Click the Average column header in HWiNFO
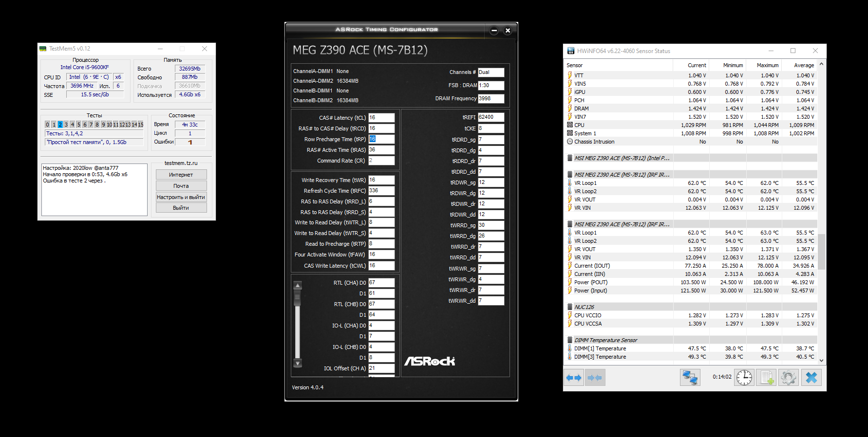 click(799, 65)
